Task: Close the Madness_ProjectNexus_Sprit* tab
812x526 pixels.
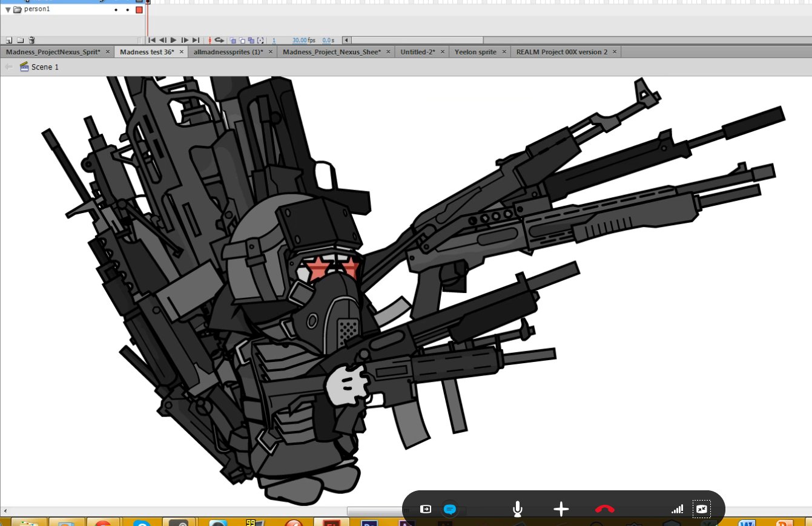Action: tap(108, 52)
